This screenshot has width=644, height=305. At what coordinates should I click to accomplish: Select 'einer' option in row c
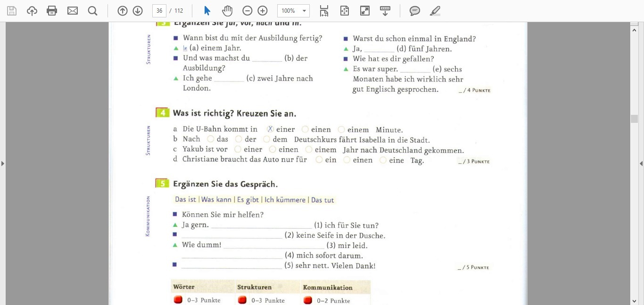pos(238,149)
